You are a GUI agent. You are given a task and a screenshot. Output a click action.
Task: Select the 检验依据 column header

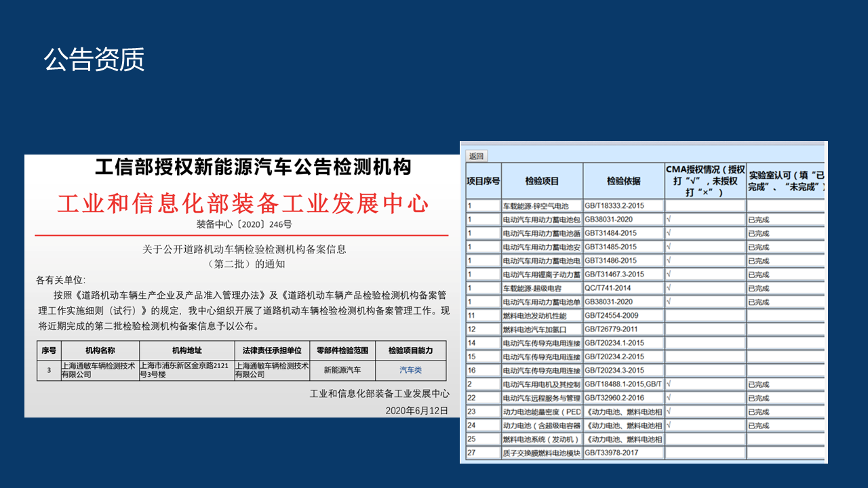pyautogui.click(x=623, y=181)
